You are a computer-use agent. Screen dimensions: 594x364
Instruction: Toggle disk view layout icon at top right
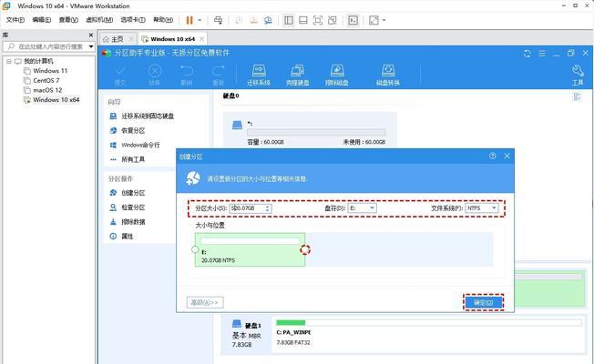coord(577,96)
